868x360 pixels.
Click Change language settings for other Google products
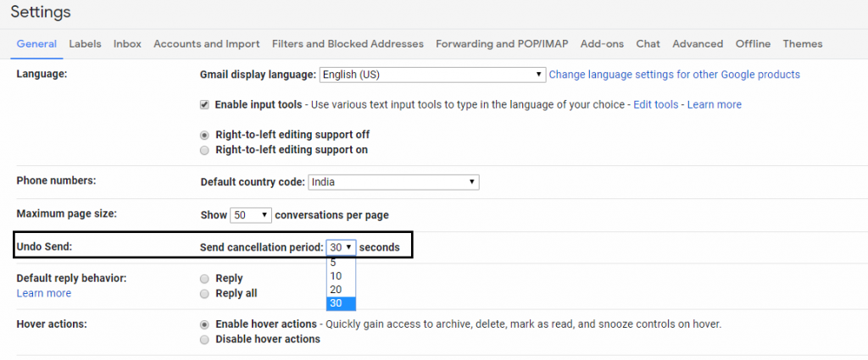674,74
